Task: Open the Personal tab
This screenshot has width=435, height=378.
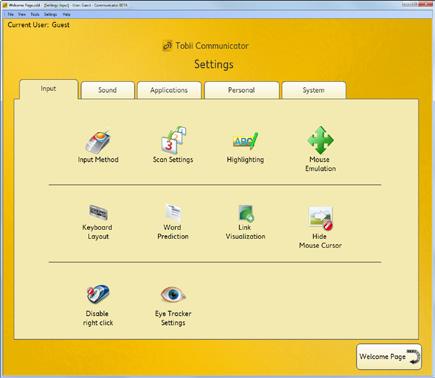Action: (241, 90)
